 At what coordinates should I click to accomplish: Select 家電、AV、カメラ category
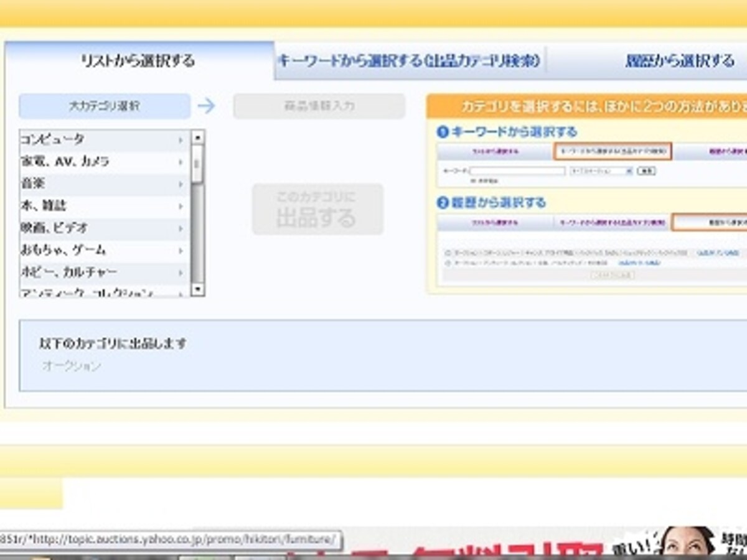pyautogui.click(x=104, y=162)
